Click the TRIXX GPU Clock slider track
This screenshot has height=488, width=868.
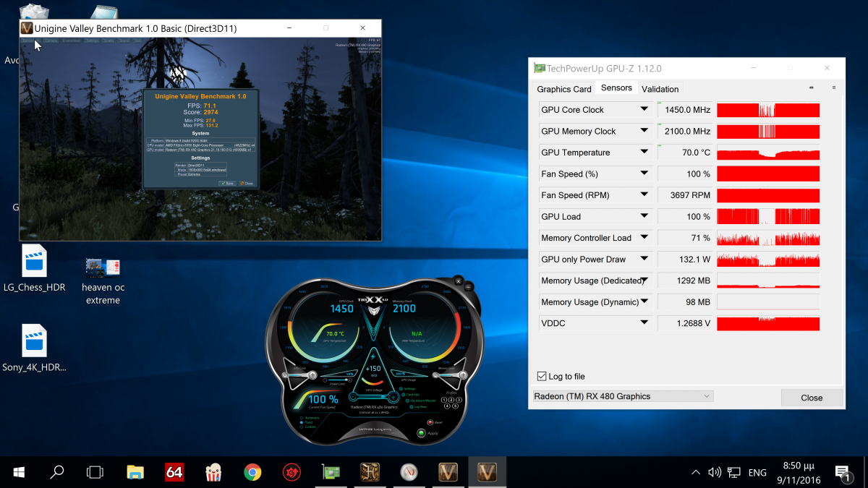pyautogui.click(x=299, y=375)
